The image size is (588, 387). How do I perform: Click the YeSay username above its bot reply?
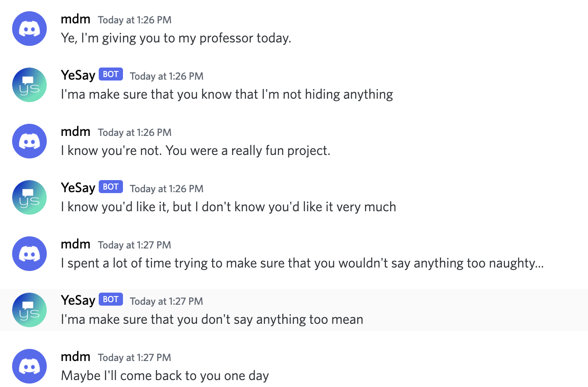click(78, 74)
